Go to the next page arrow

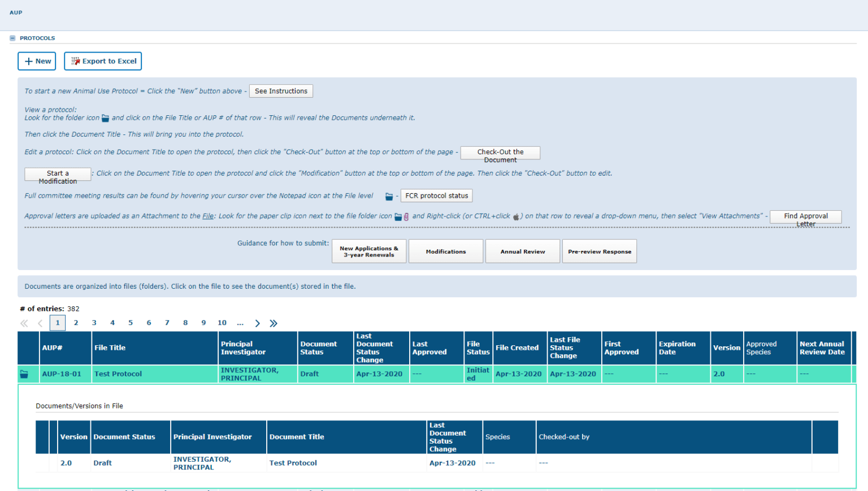click(257, 323)
